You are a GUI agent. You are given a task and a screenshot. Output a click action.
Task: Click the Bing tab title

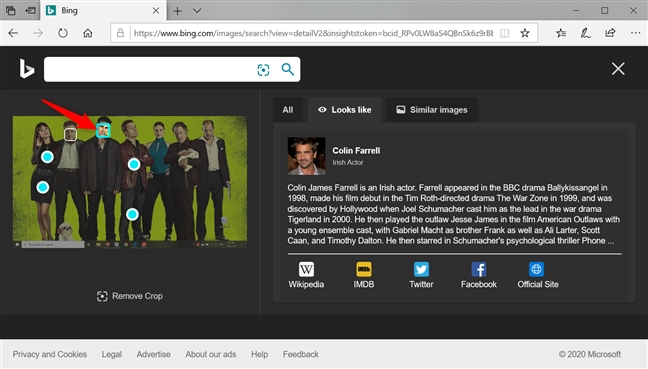tap(69, 11)
